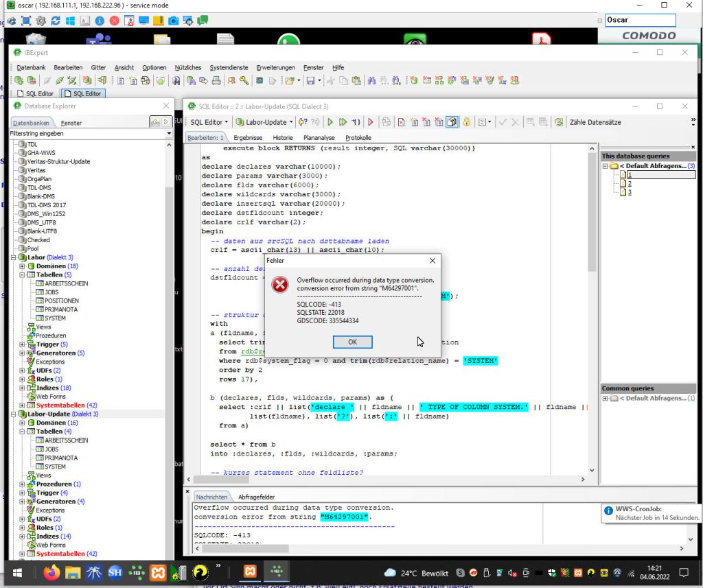Click the Filterstring eingeben filter field
Viewport: 703px width, 588px height.
point(87,134)
